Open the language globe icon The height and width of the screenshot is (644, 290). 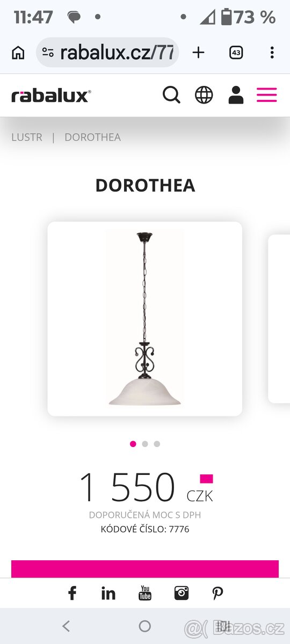[204, 95]
